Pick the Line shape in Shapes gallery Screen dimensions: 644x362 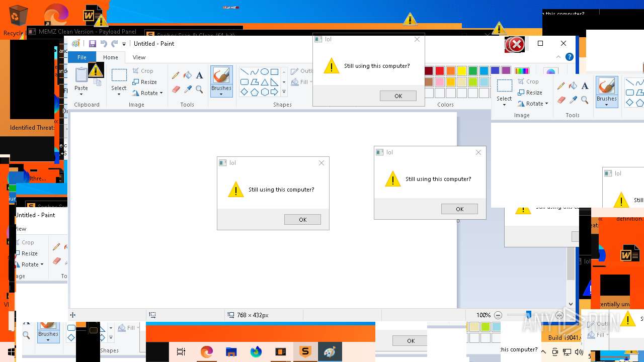coord(244,72)
